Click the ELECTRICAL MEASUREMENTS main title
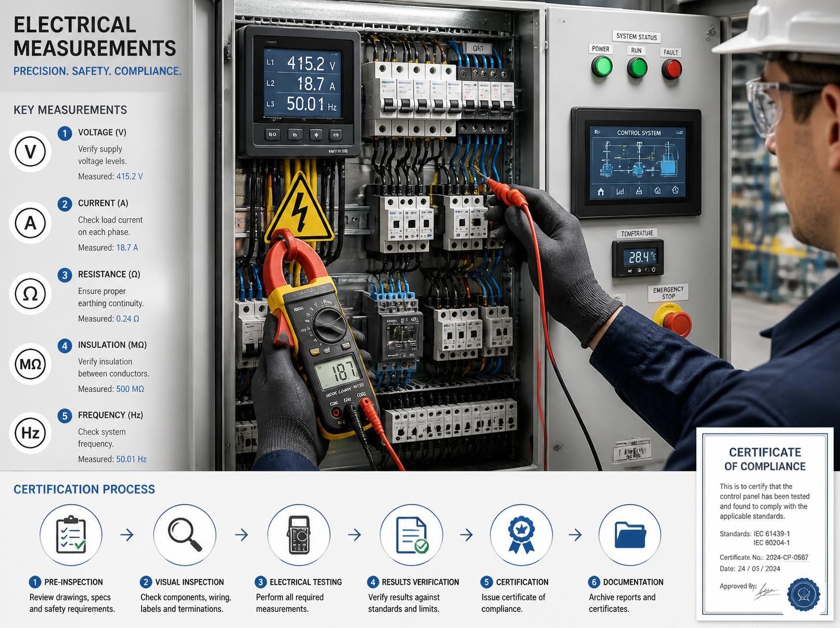Screen dimensions: 840x628 95,36
